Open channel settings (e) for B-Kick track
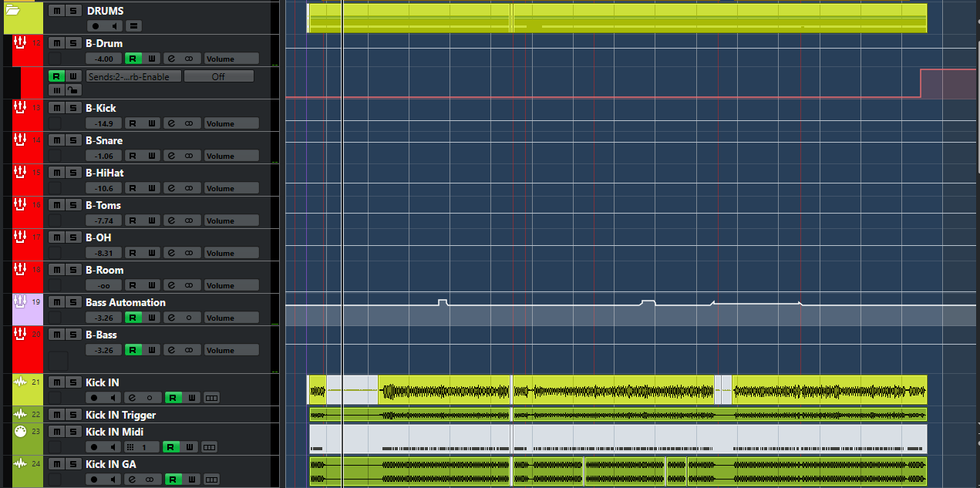The height and width of the screenshot is (488, 980). click(x=170, y=123)
